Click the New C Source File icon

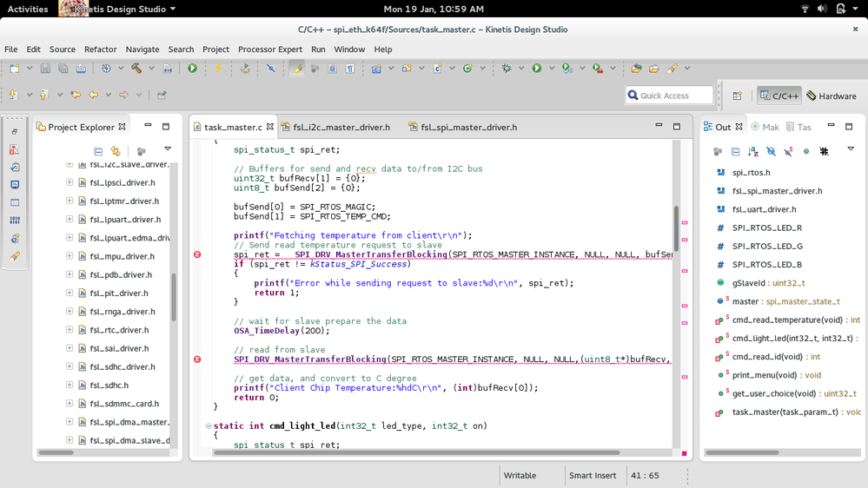coord(437,68)
